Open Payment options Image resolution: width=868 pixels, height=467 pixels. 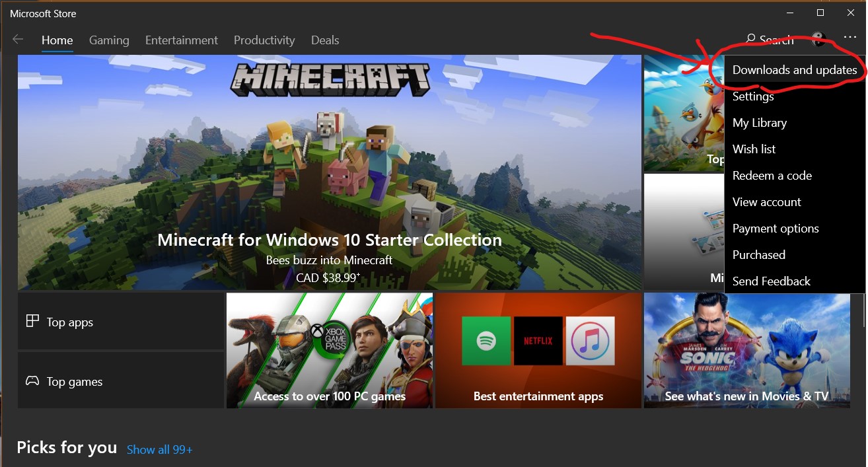click(795, 229)
